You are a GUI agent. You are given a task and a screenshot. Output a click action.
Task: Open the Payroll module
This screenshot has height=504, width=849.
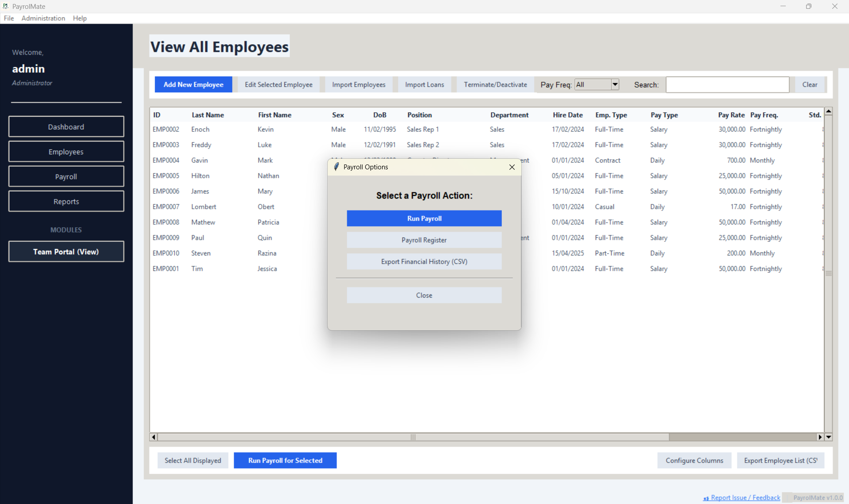[x=66, y=176]
